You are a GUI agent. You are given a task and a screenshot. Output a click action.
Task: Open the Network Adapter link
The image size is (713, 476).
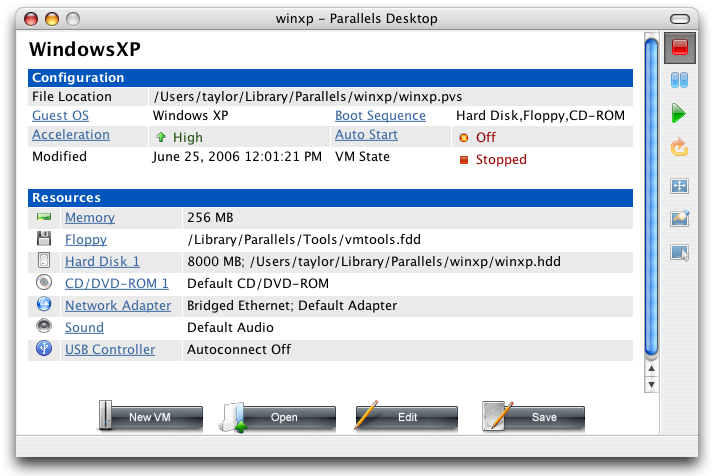point(118,306)
